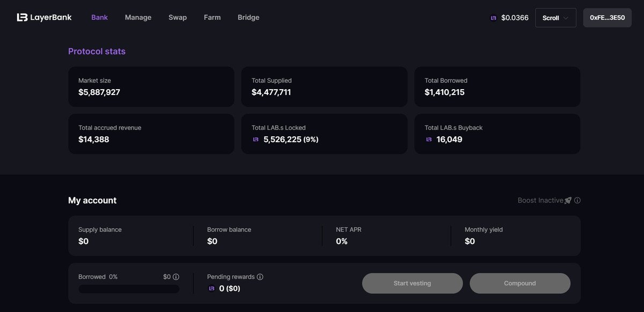Go to the Manage tab

138,17
